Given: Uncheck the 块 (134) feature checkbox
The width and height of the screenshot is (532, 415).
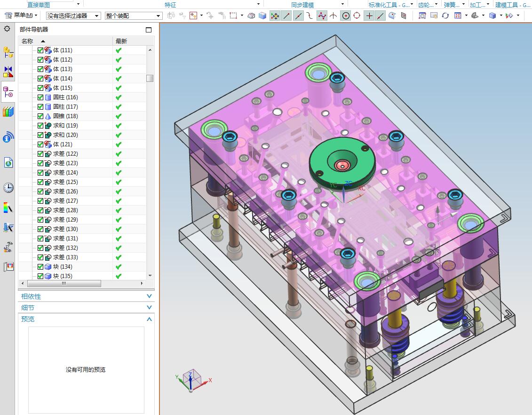Looking at the screenshot, I should pyautogui.click(x=40, y=267).
